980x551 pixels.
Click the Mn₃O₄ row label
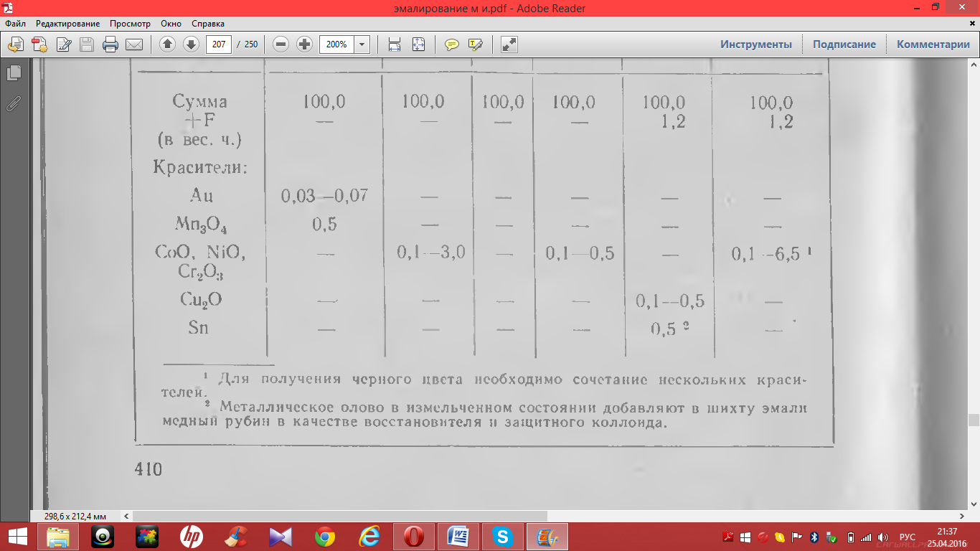point(201,224)
